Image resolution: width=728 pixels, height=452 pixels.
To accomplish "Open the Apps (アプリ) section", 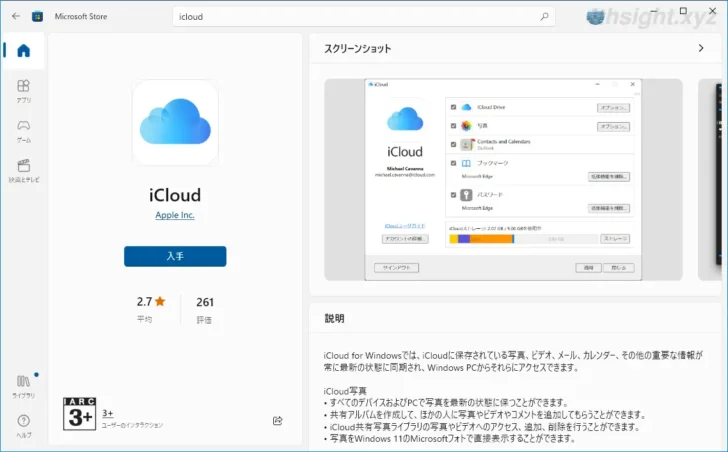I will (23, 91).
